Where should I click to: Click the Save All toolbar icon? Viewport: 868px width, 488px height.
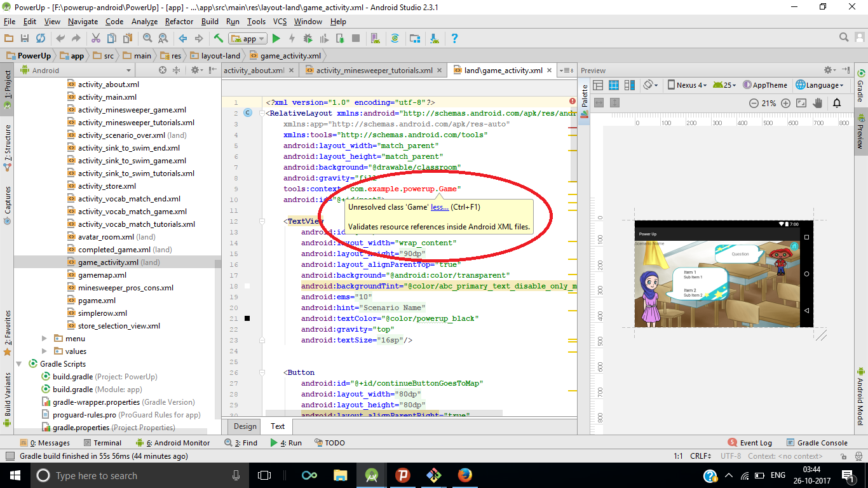[25, 39]
